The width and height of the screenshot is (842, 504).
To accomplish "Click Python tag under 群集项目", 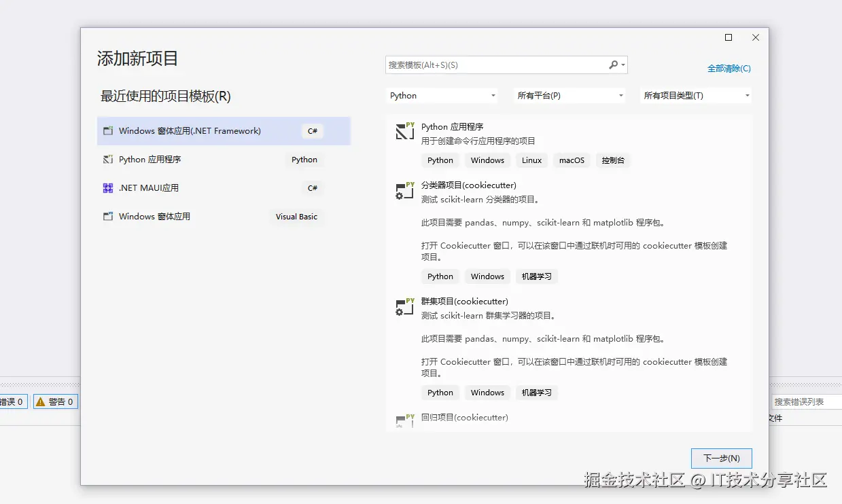I will tap(440, 393).
